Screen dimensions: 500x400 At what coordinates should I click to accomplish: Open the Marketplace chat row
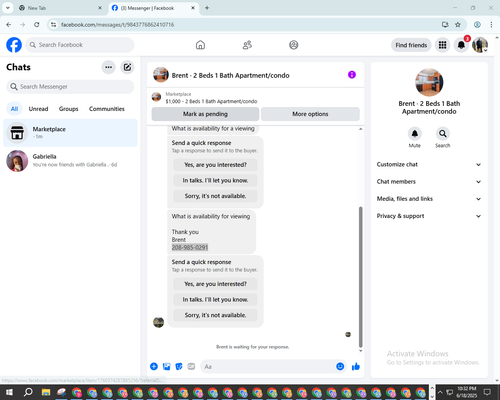point(70,133)
